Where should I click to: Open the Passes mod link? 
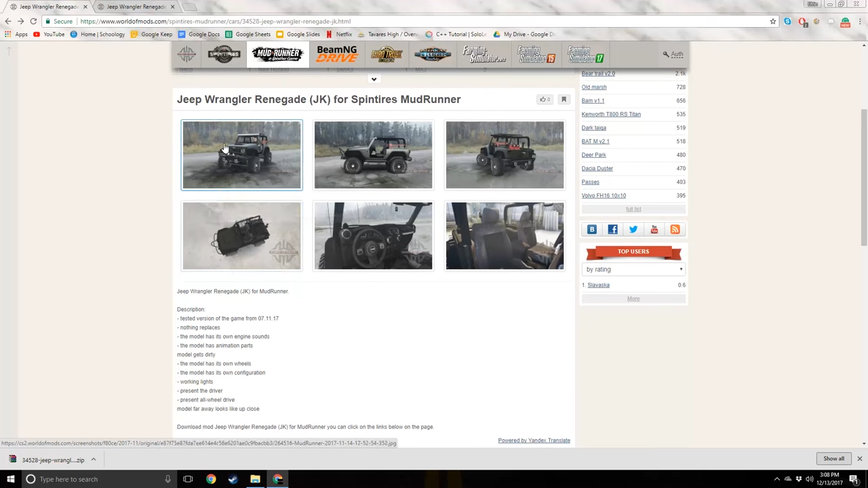(590, 182)
